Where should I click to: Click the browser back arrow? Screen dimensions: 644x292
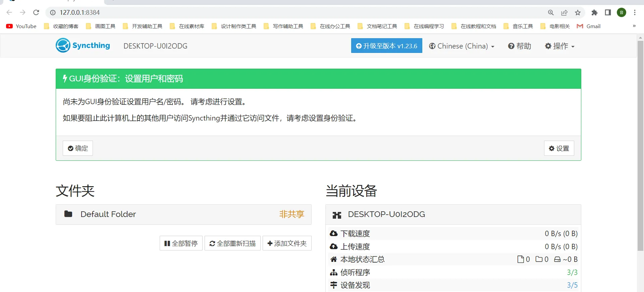click(9, 12)
